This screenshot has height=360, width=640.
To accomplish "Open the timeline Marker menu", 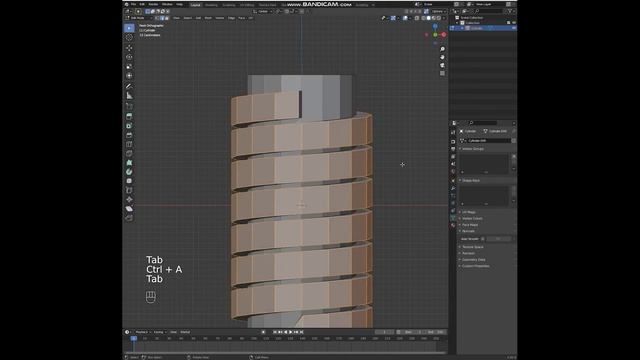I will [x=185, y=332].
